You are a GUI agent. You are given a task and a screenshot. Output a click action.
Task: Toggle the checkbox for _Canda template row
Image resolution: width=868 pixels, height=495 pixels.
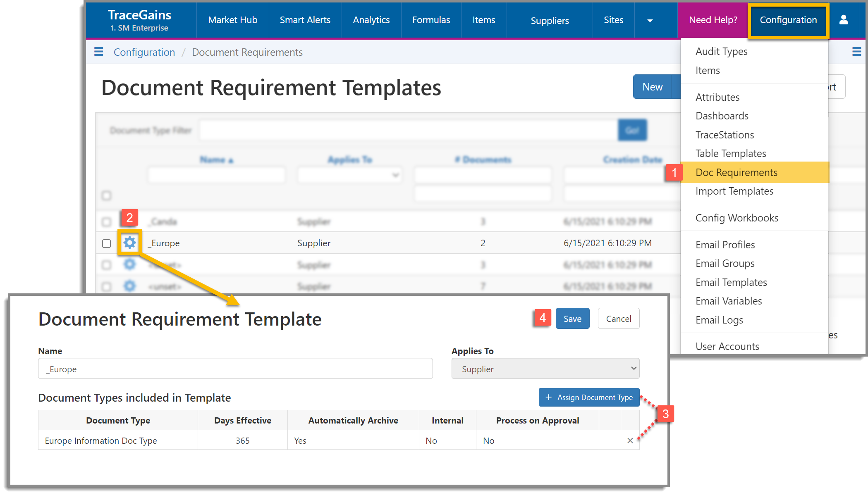107,220
